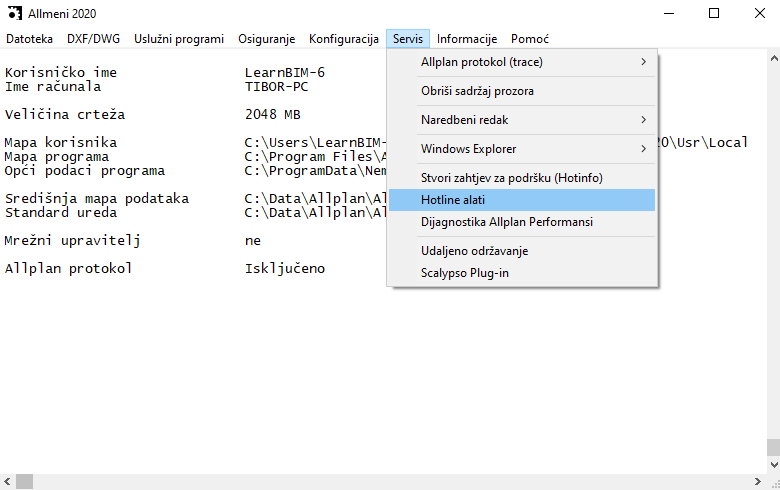This screenshot has width=780, height=490.
Task: Click the horizontal scrollbar thumb
Action: [24, 482]
